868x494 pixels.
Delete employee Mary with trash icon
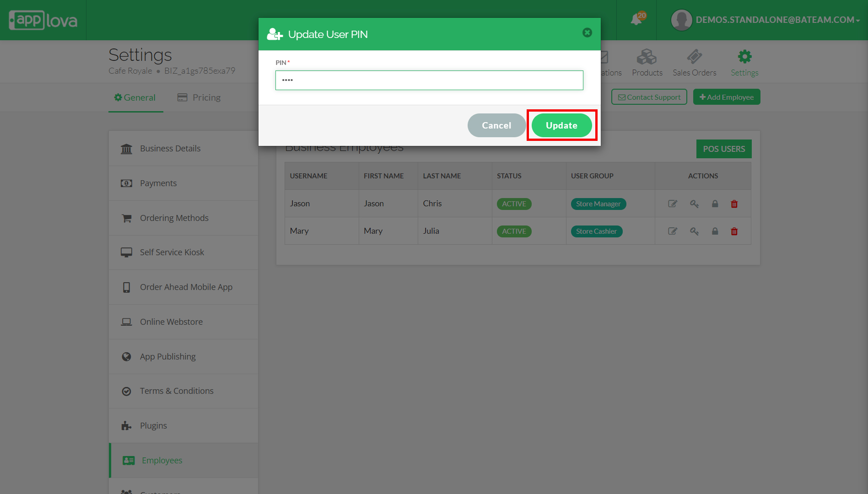click(x=734, y=231)
